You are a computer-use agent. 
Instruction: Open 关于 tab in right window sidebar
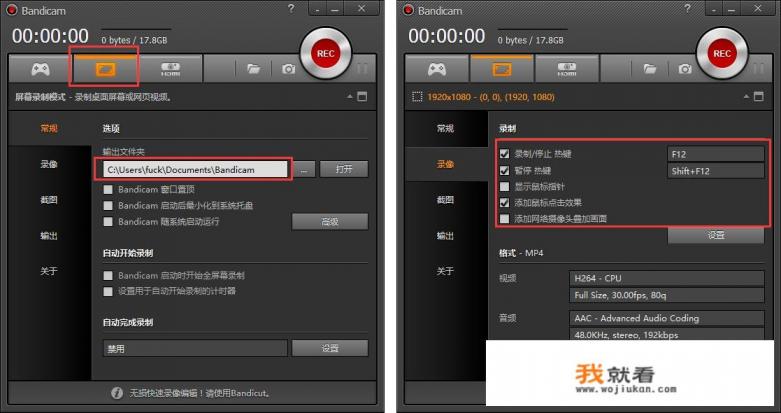(x=446, y=272)
